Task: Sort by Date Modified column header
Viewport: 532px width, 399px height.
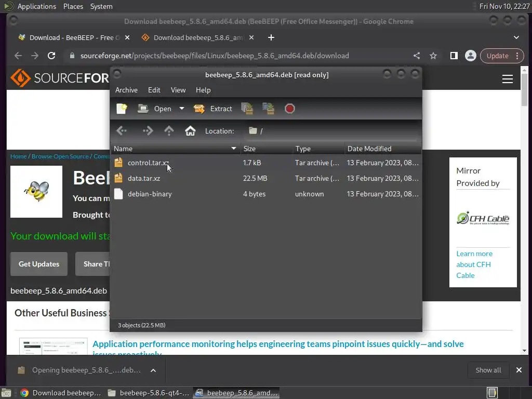Action: (383, 149)
